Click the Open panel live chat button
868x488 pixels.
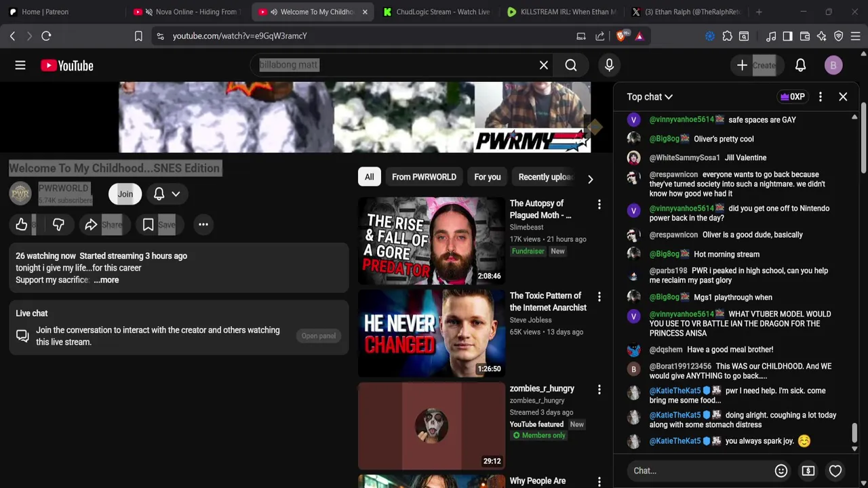(x=319, y=335)
